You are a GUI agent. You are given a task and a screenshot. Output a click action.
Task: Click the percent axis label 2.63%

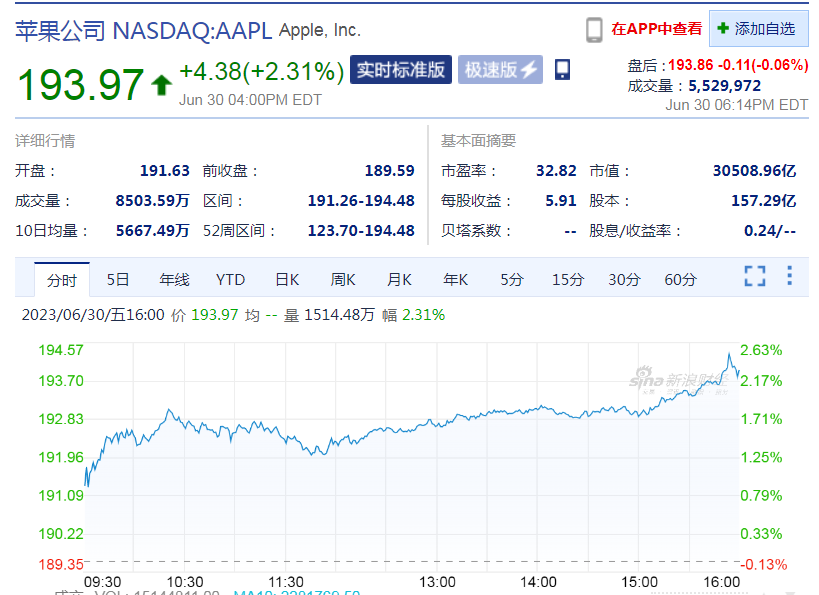(x=762, y=350)
